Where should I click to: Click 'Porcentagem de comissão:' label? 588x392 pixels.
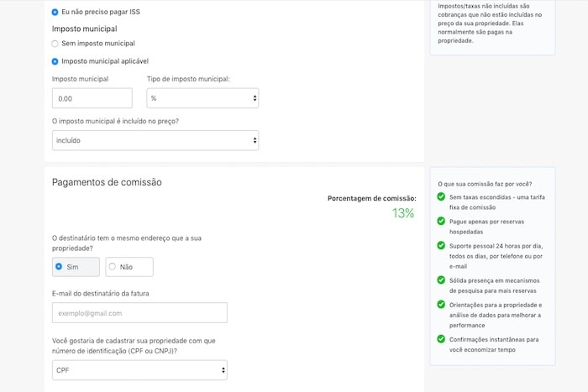[x=372, y=198]
